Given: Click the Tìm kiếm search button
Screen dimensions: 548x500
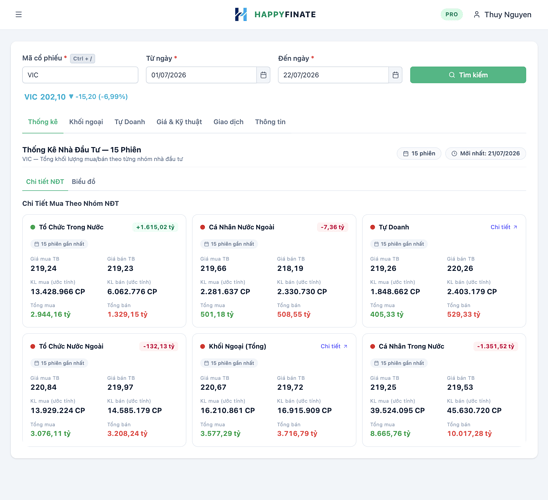Looking at the screenshot, I should point(468,75).
